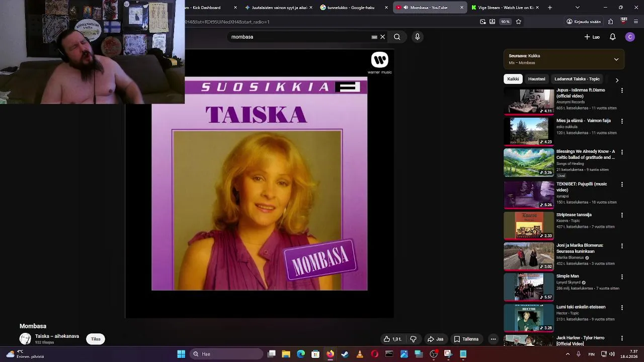Screen dimensions: 644x362
Task: Open the clock showing 7.37
Action: [x=629, y=354]
